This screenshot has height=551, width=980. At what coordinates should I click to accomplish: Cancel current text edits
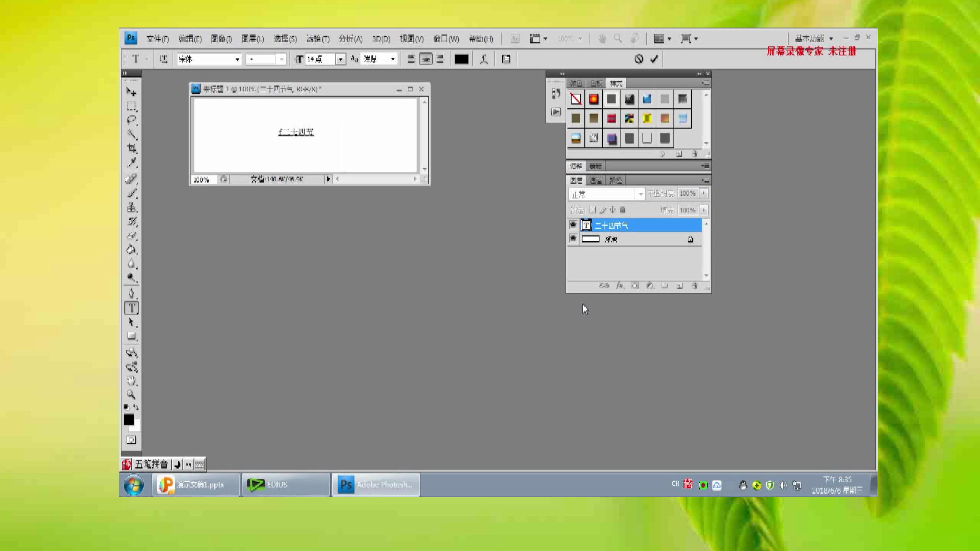click(x=639, y=59)
